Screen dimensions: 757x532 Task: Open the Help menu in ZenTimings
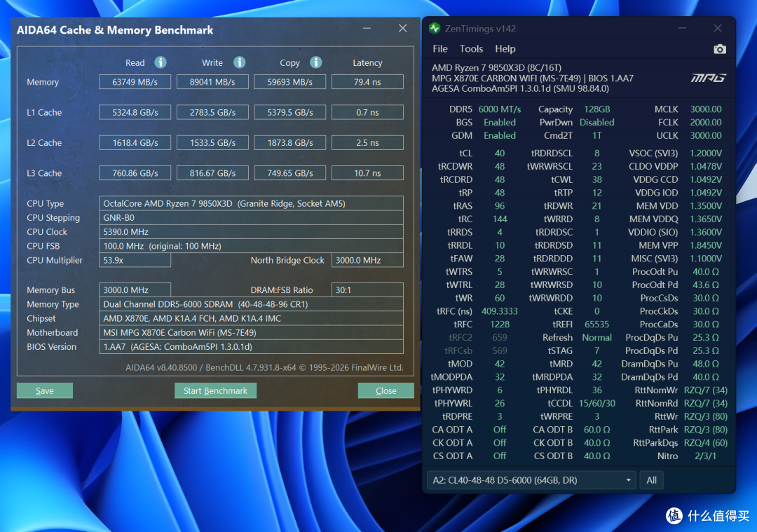point(505,49)
